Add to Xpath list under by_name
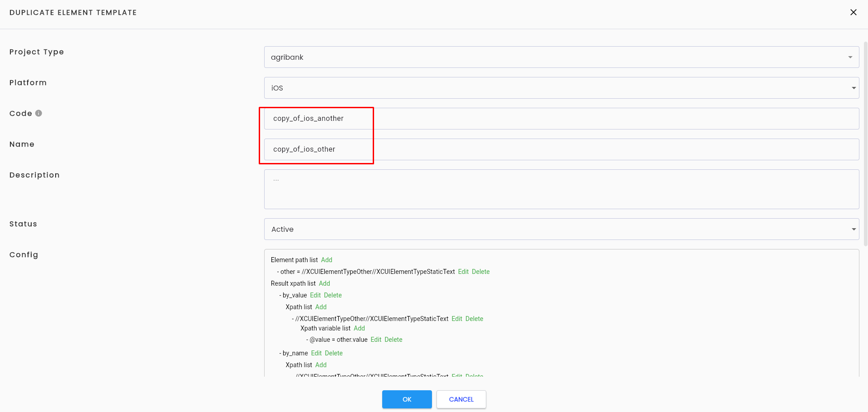The image size is (868, 412). click(x=321, y=365)
